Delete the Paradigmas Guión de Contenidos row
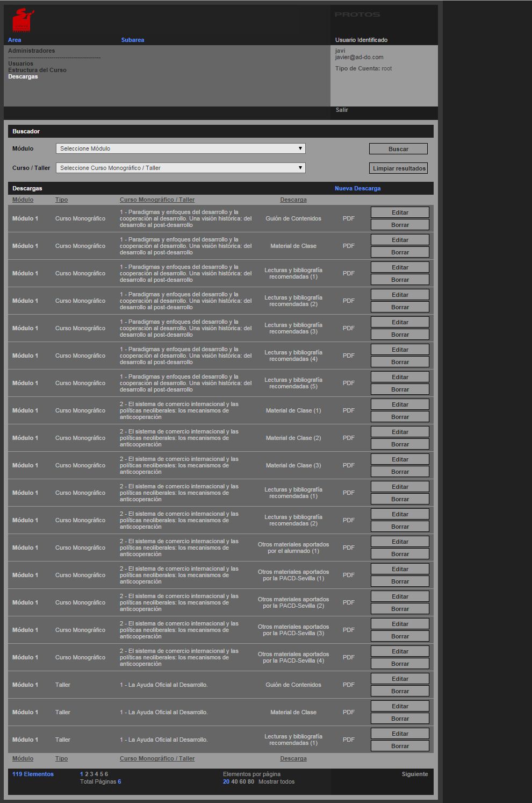 click(x=400, y=225)
